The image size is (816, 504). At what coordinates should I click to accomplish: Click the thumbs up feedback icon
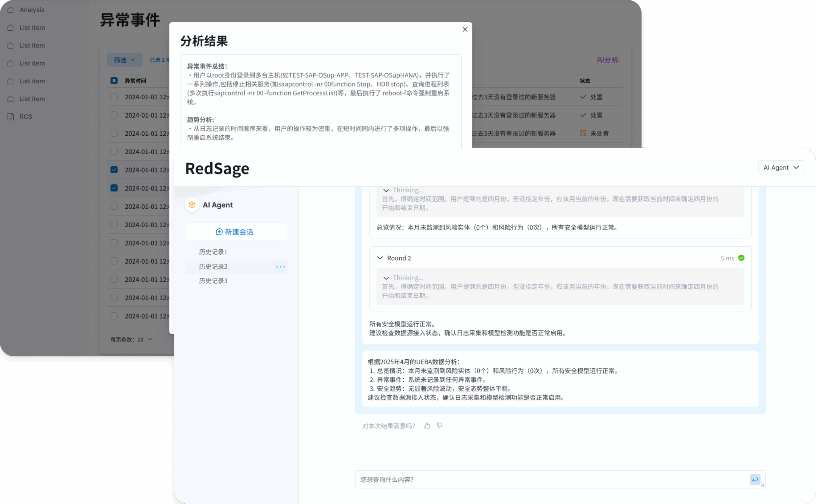click(x=427, y=426)
